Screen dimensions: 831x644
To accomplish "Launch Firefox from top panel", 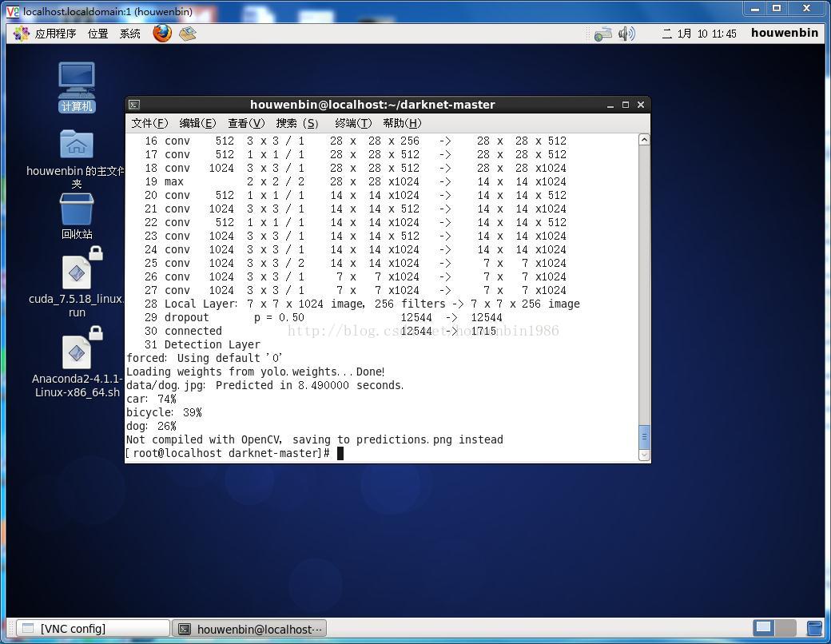I will point(162,33).
